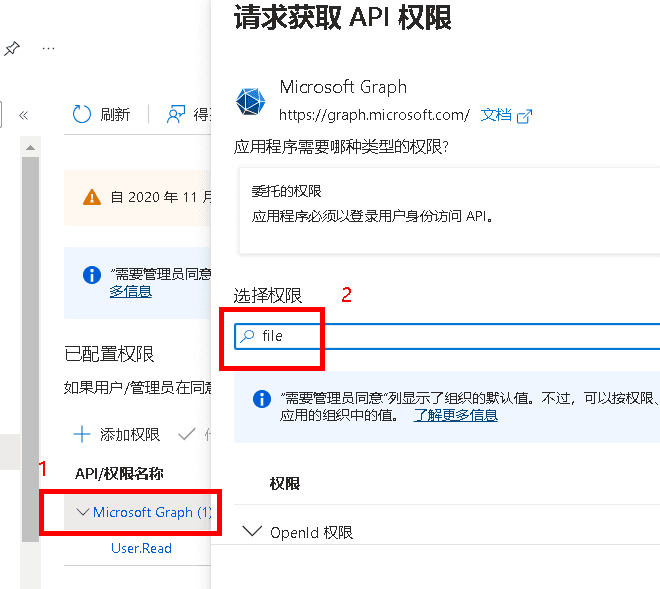The width and height of the screenshot is (660, 589).
Task: Expand the OpenId 权限 section
Action: tap(252, 532)
